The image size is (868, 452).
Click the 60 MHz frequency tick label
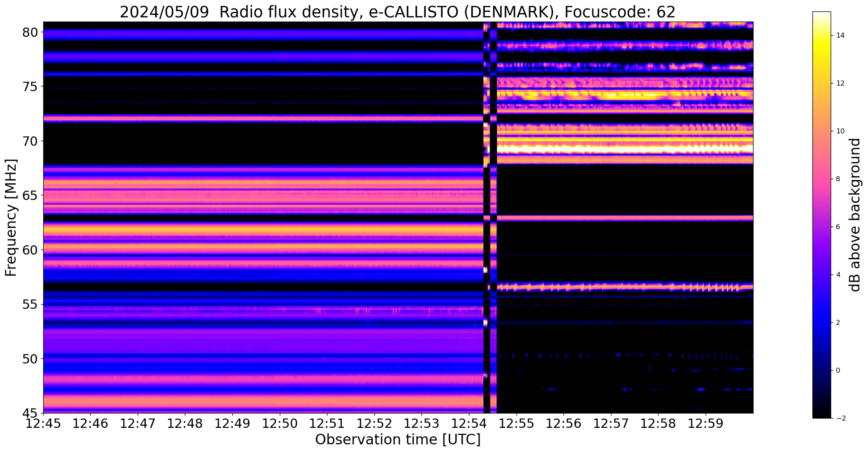point(30,250)
